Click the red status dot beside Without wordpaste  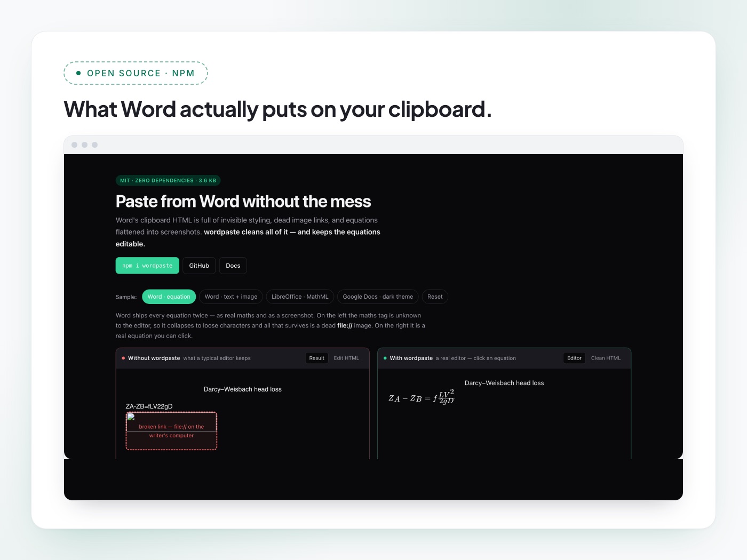click(123, 358)
